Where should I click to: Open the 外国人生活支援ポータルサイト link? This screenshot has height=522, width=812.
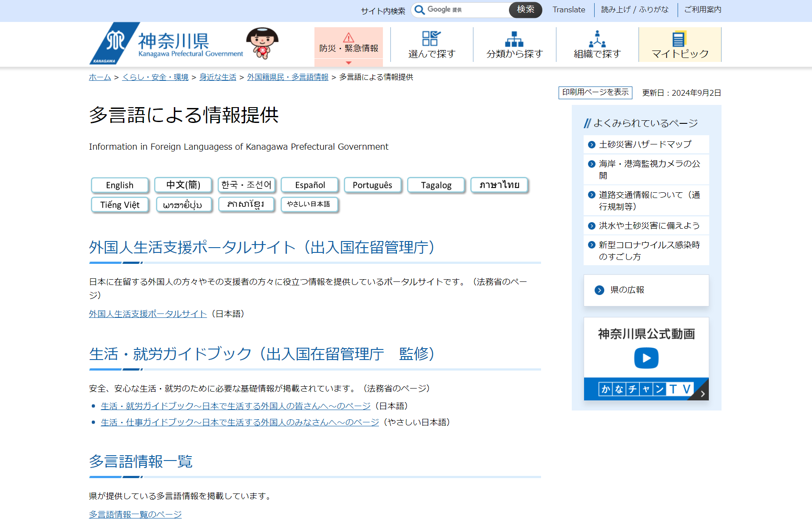[x=148, y=314]
